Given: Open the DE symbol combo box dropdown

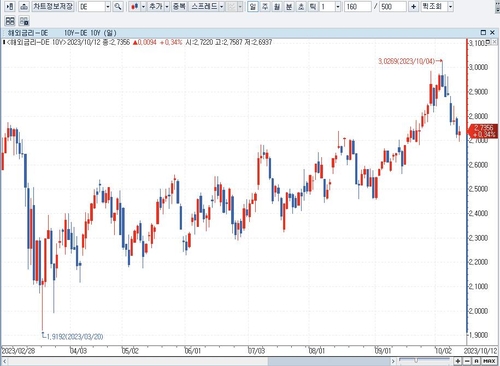Looking at the screenshot, I should 107,7.
